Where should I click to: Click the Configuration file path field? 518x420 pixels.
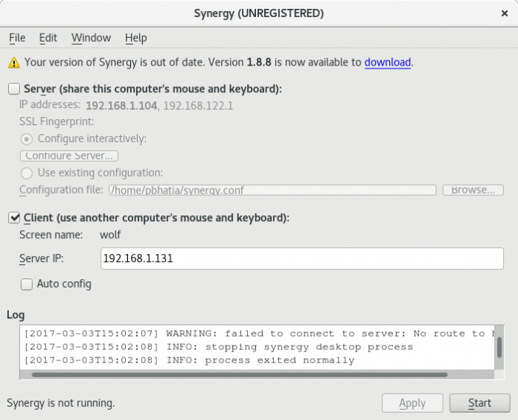[272, 190]
